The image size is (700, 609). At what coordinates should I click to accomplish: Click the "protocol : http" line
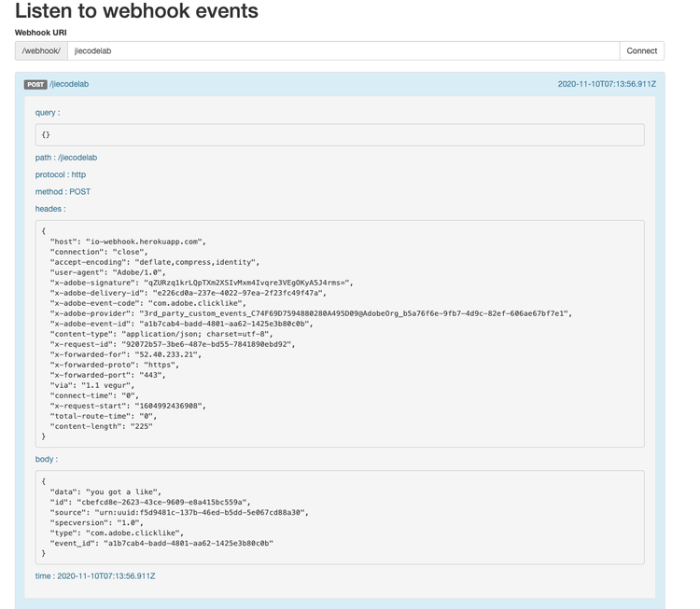pyautogui.click(x=61, y=174)
